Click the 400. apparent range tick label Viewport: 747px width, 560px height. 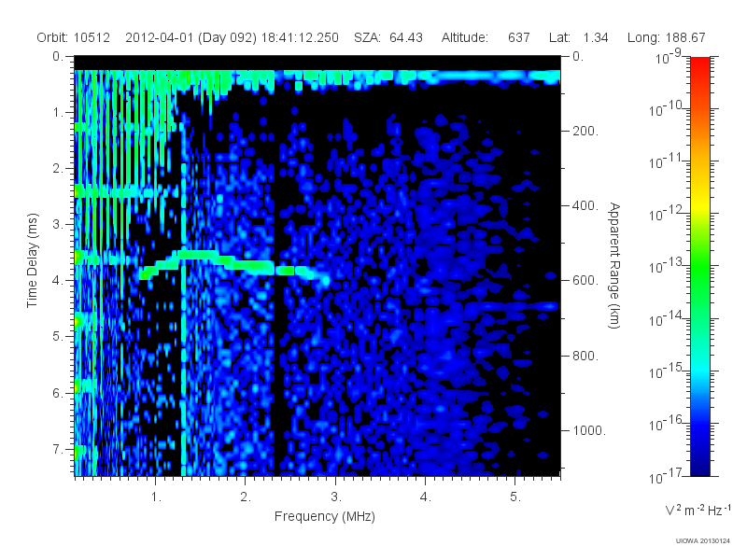pyautogui.click(x=585, y=205)
